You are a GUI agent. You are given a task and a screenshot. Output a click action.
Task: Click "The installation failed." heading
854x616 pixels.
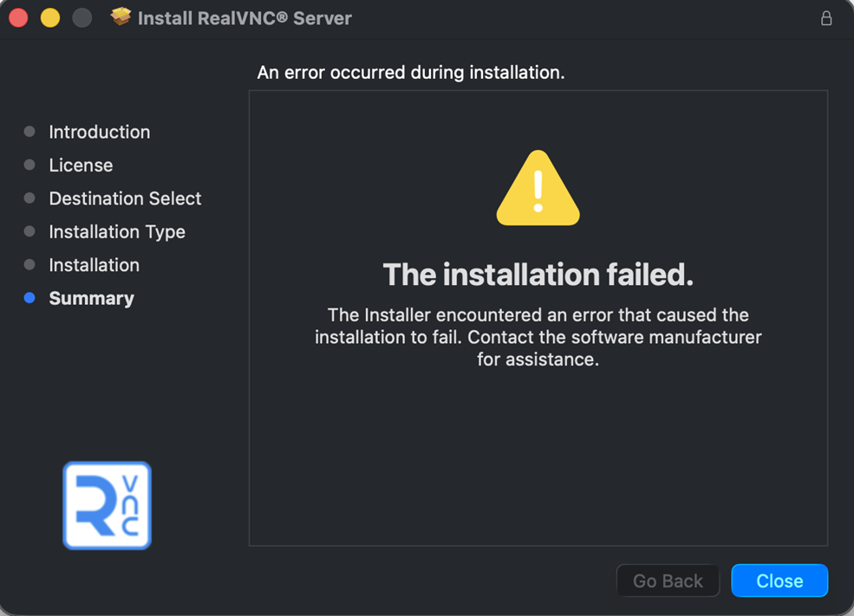pos(538,275)
